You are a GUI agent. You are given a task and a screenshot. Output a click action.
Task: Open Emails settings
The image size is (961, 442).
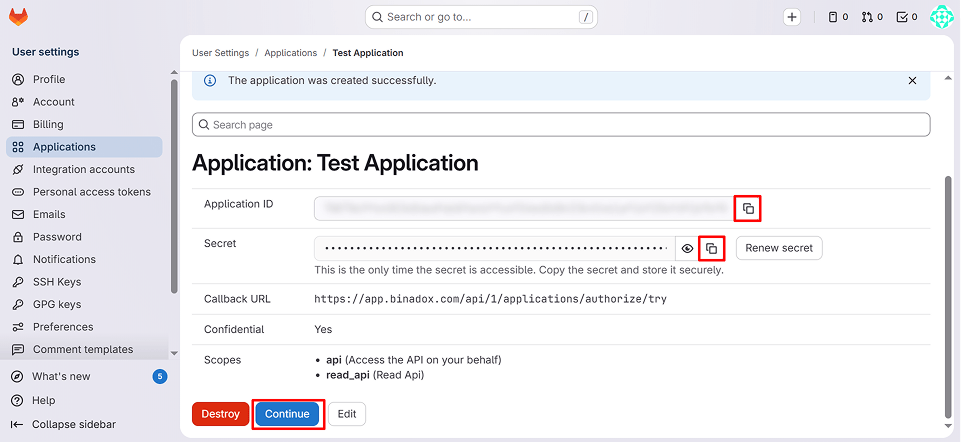[84, 215]
